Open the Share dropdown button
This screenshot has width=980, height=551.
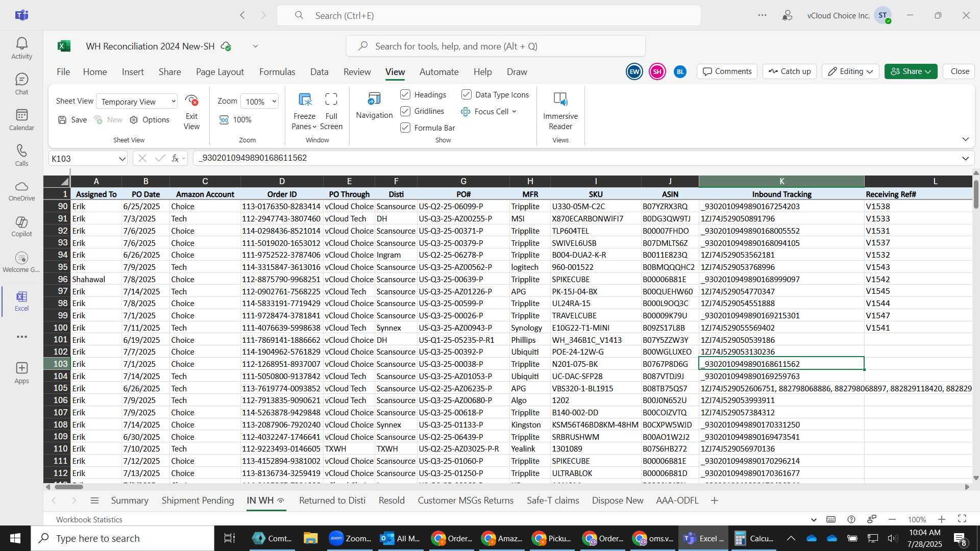[911, 71]
